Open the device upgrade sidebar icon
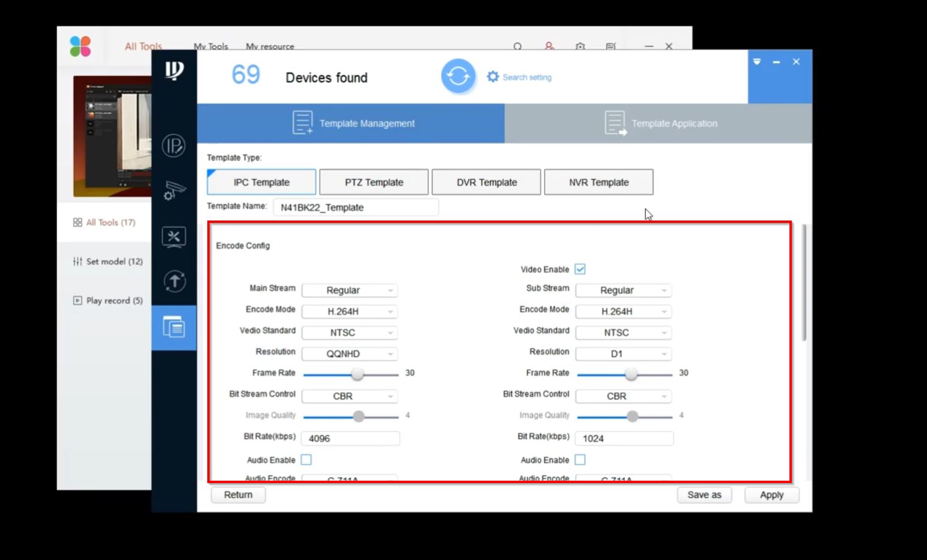This screenshot has height=560, width=927. point(174,281)
